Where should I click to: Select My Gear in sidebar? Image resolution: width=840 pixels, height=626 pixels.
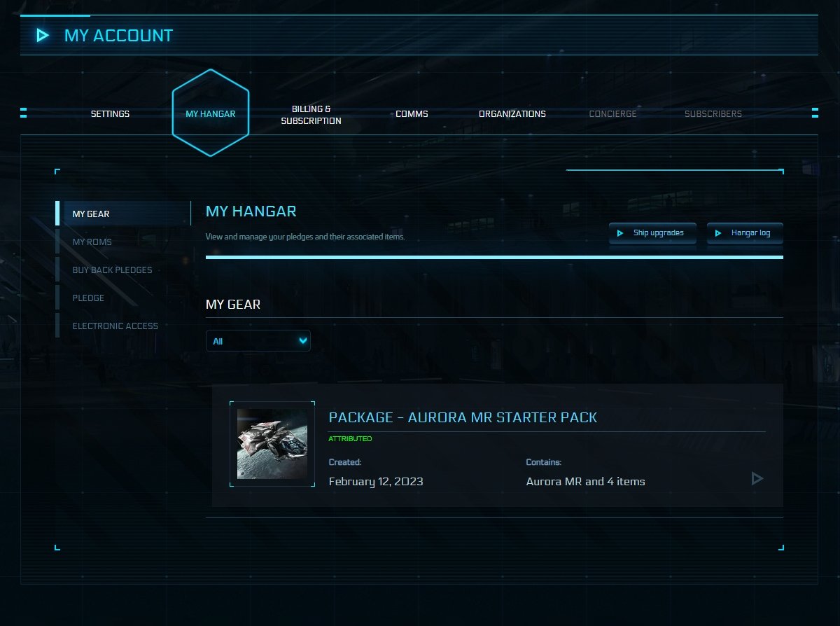pos(123,214)
